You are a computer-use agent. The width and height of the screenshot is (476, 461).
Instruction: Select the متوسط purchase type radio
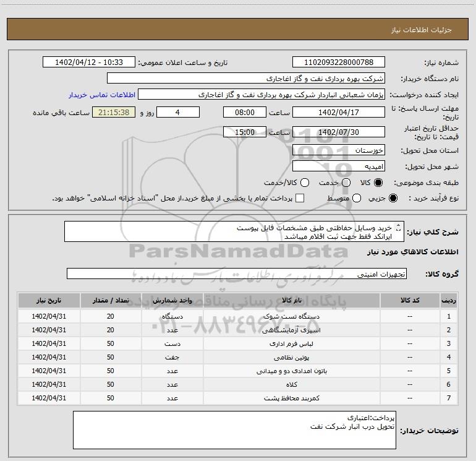[x=357, y=199]
